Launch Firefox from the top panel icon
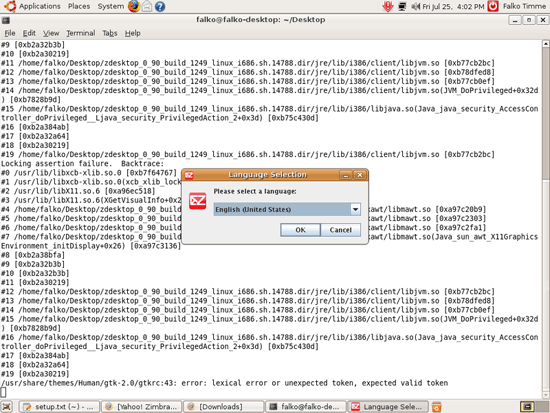Image resolution: width=550 pixels, height=413 pixels. [134, 6]
